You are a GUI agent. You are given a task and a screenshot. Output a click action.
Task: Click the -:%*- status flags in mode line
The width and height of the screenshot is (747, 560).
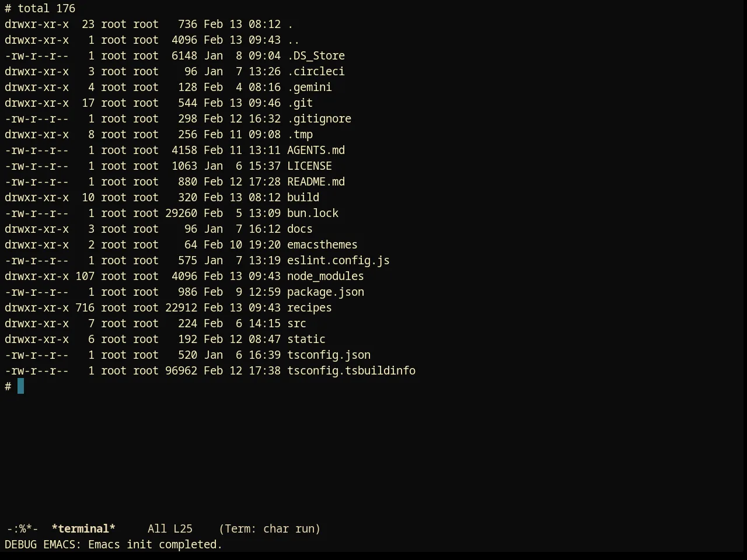coord(22,528)
